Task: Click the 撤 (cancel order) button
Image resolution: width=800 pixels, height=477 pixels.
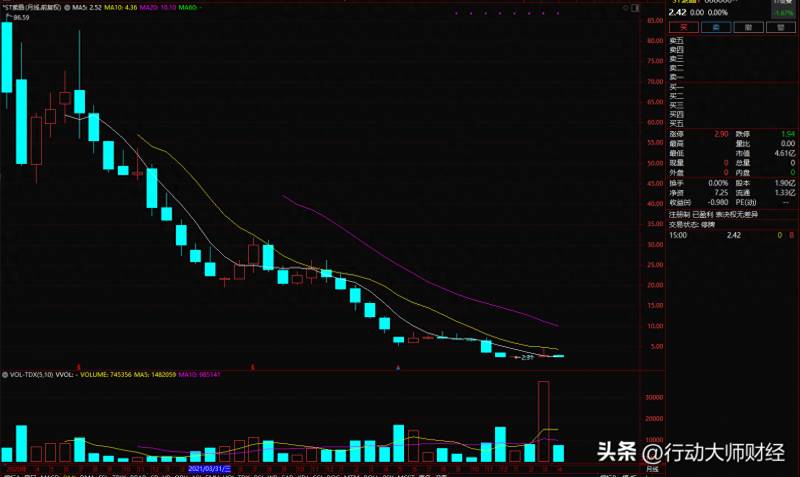Action: pos(748,27)
